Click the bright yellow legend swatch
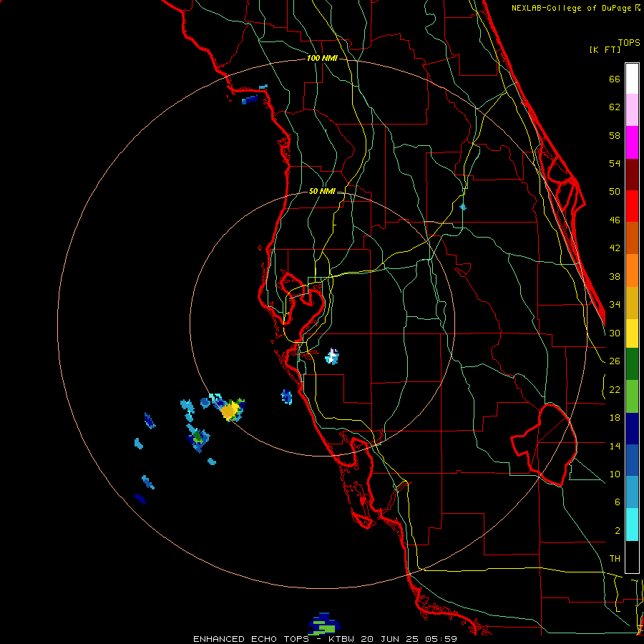This screenshot has width=644, height=644. click(632, 333)
